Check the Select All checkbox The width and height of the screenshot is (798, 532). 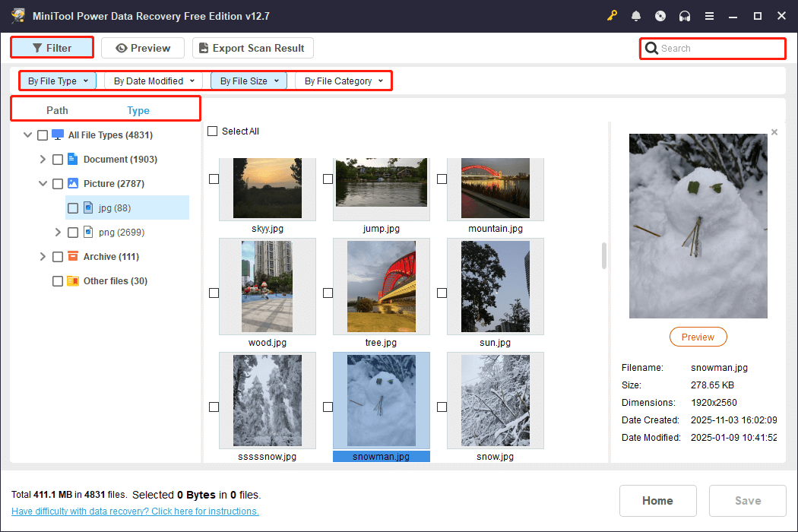coord(212,131)
